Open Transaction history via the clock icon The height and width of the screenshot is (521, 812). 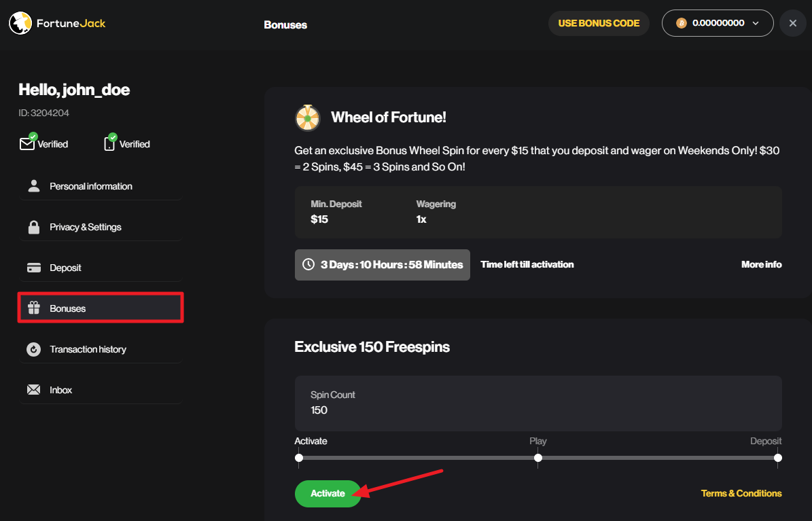point(34,348)
